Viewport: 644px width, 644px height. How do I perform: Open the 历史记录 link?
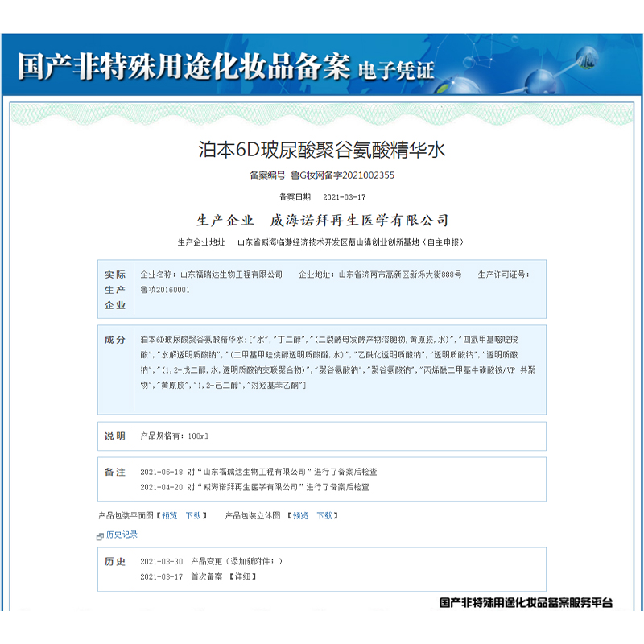(122, 535)
